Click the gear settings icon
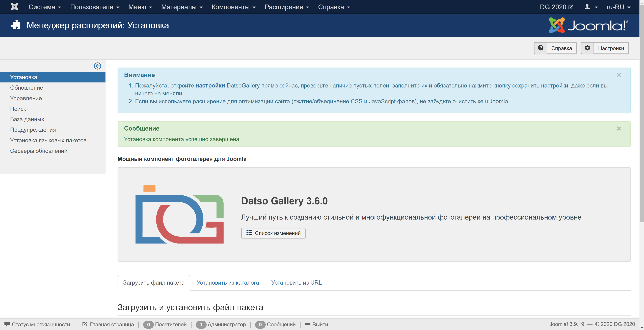This screenshot has width=644, height=330. pyautogui.click(x=587, y=48)
